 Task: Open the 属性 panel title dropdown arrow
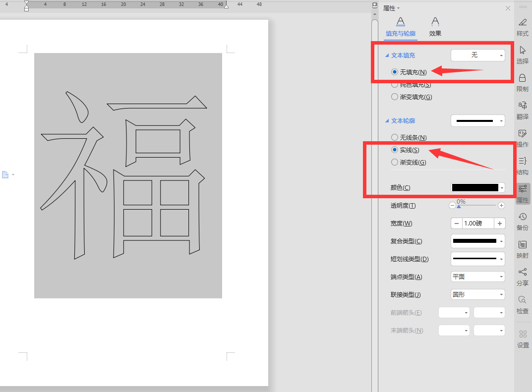pos(398,8)
